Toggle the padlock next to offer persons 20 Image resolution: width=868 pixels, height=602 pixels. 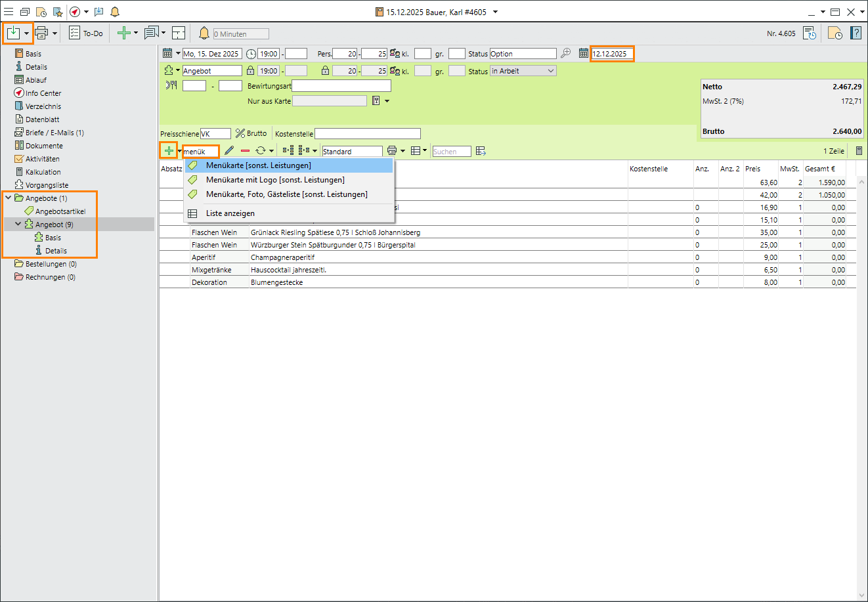325,71
